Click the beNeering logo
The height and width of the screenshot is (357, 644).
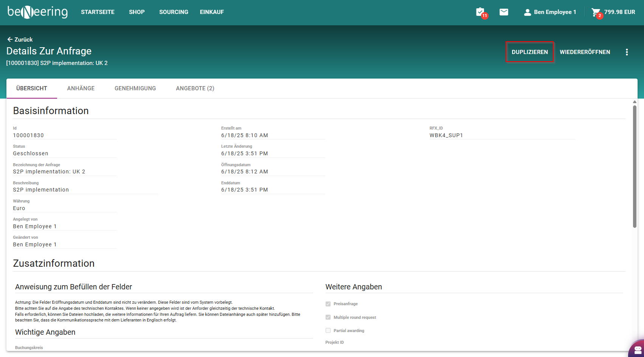(37, 12)
